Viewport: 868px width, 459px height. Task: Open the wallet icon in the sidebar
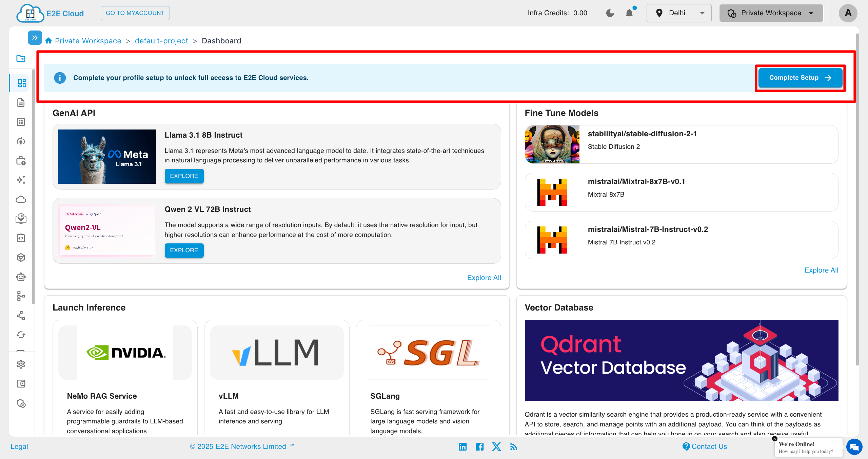tap(21, 384)
